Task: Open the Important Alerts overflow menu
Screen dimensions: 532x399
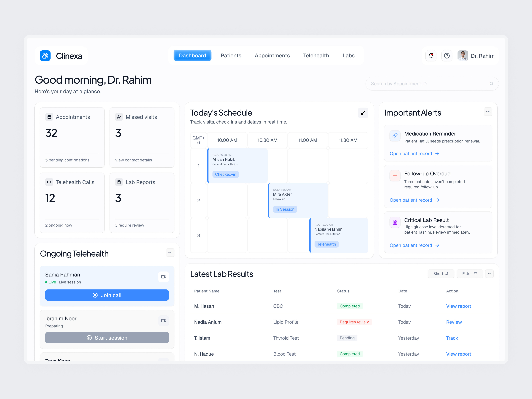Action: [x=488, y=112]
